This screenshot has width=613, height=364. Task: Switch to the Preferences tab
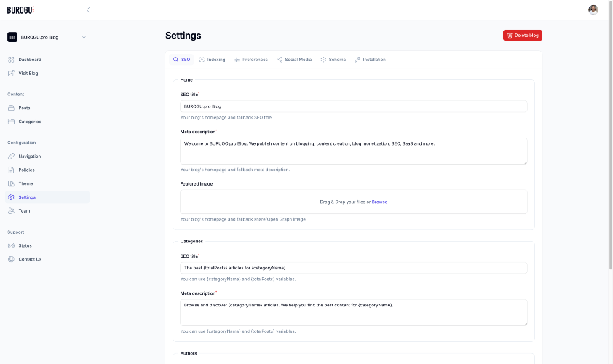coord(251,60)
